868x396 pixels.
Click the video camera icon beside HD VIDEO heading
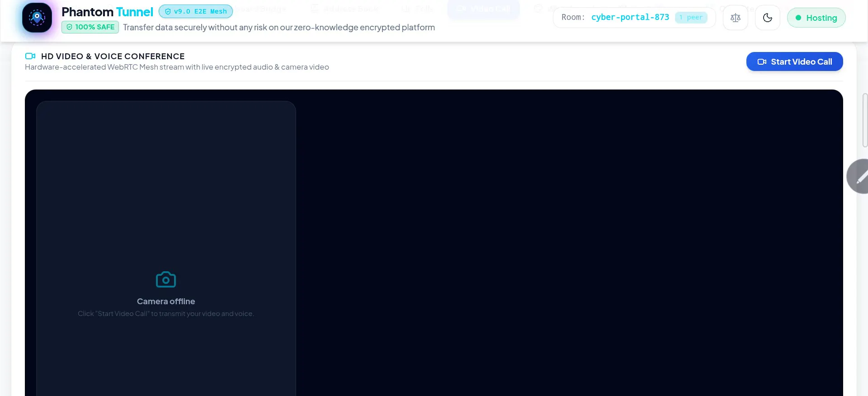(30, 56)
